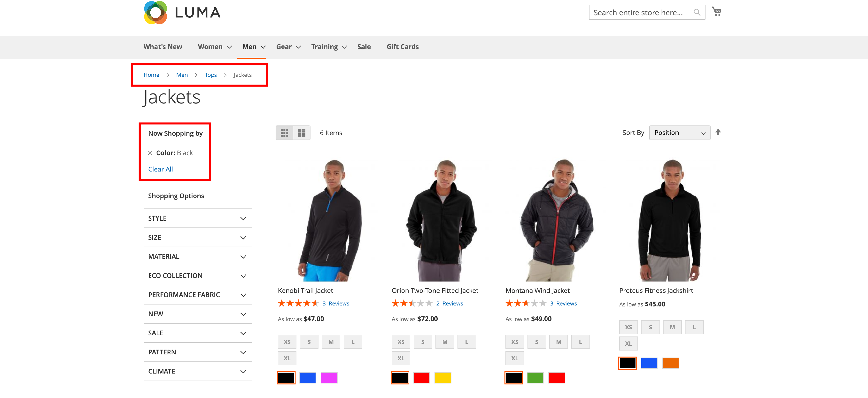Click the list view icon
Image resolution: width=868 pixels, height=398 pixels.
click(301, 132)
